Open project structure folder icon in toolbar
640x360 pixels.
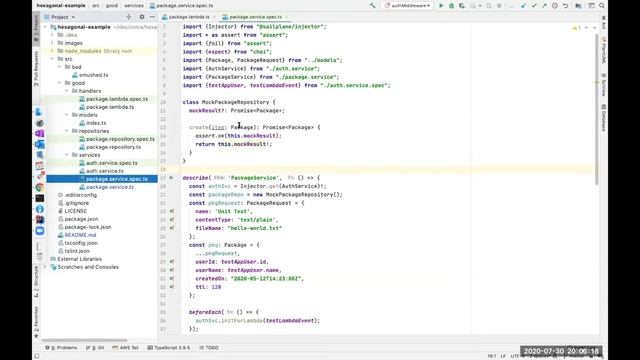pos(578,6)
